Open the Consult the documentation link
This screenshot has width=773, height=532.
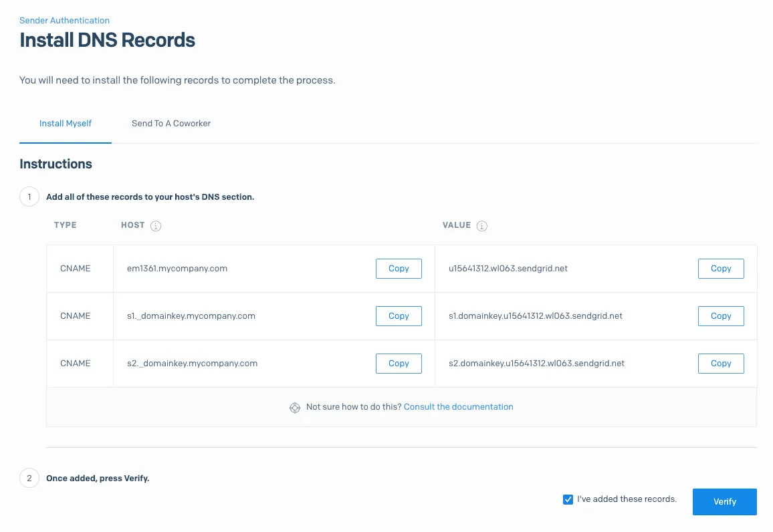[459, 407]
